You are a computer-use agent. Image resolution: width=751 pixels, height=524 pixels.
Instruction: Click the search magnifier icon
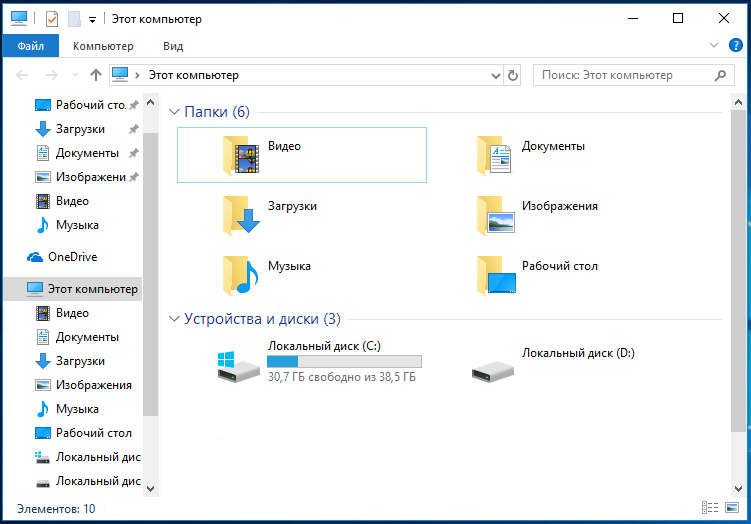[720, 75]
